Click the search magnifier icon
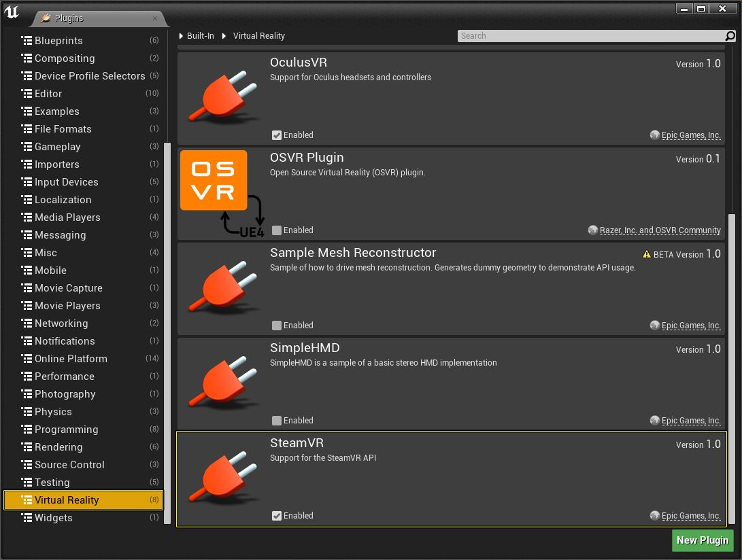This screenshot has height=560, width=742. 730,36
